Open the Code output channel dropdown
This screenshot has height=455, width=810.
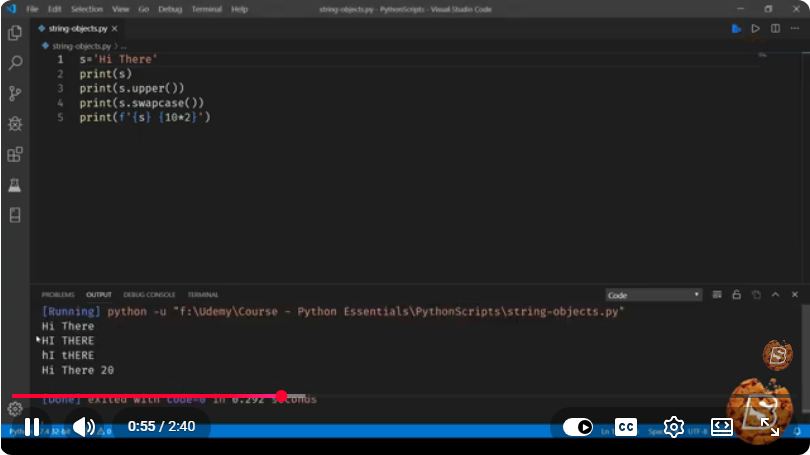[653, 295]
